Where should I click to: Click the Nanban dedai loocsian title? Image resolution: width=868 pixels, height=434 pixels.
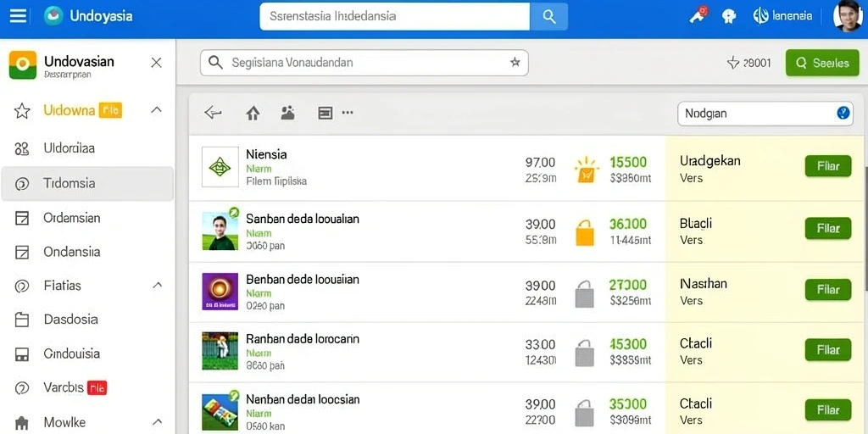click(x=303, y=399)
